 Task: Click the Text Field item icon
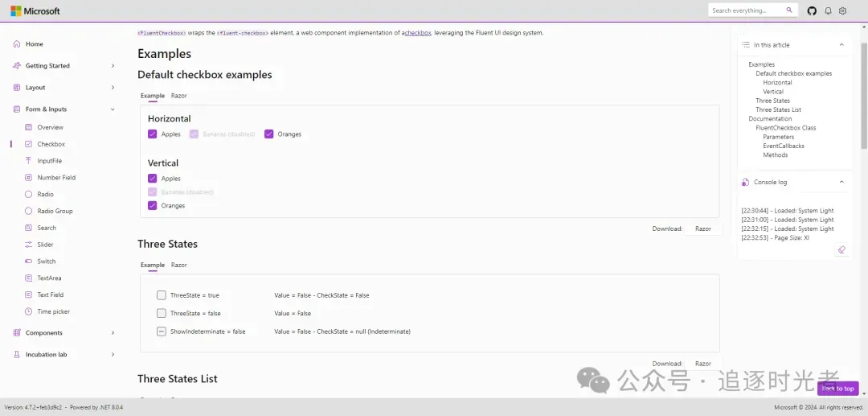point(28,294)
